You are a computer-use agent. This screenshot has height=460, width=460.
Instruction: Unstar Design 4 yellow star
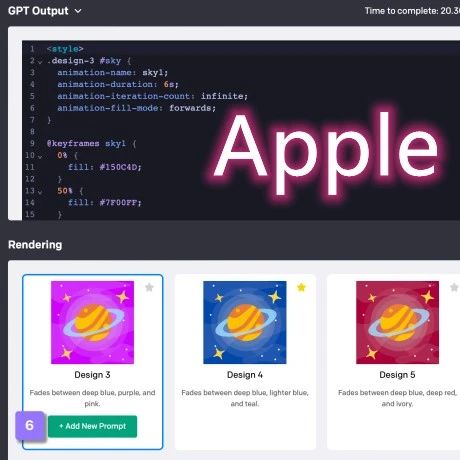pyautogui.click(x=301, y=287)
